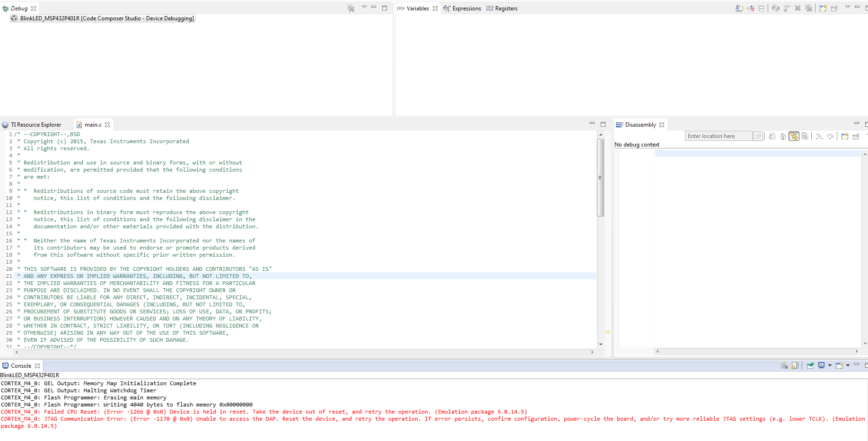Image resolution: width=868 pixels, height=441 pixels.
Task: Click Disassembly horizontal scroll left arrow
Action: tap(658, 351)
